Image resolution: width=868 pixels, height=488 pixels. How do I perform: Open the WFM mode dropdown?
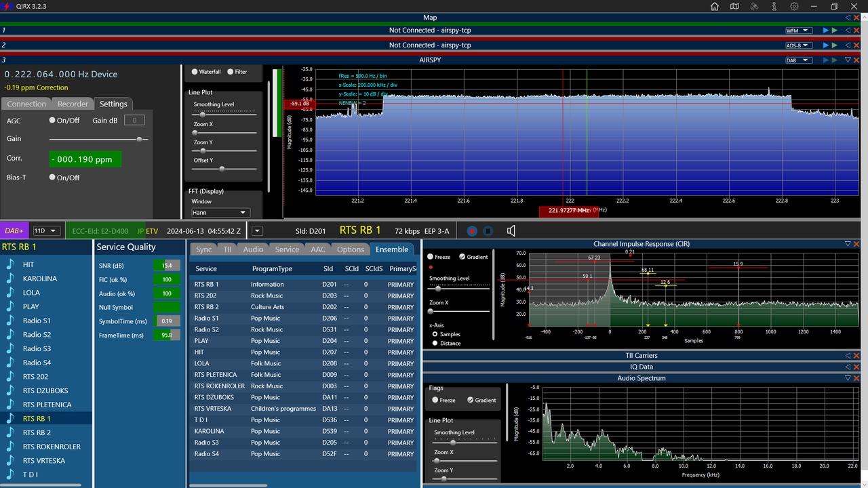[x=798, y=30]
